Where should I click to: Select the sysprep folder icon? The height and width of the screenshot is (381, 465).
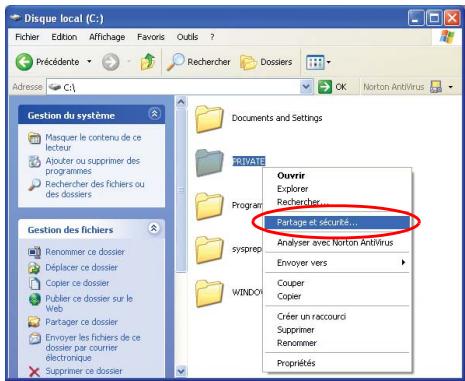pyautogui.click(x=209, y=250)
